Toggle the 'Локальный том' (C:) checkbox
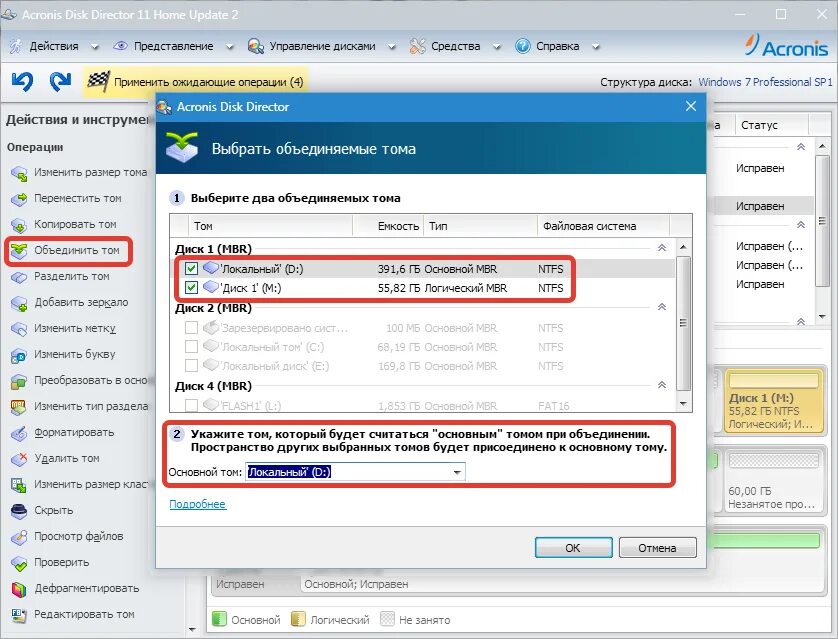838x639 pixels. 191,347
